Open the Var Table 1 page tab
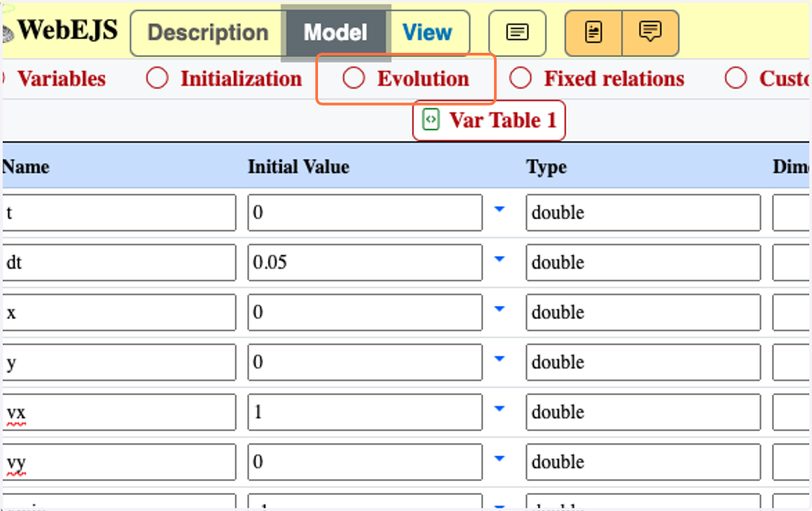 coord(489,120)
